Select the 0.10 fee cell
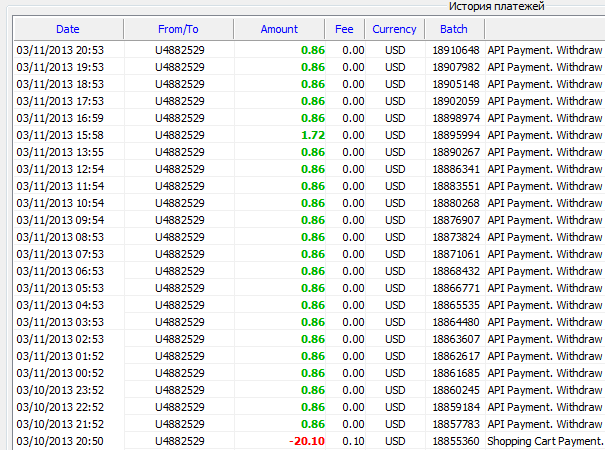This screenshot has height=450, width=605. [353, 441]
